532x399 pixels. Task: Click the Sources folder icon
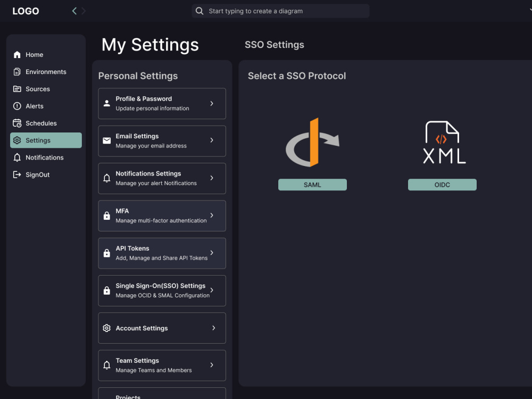coord(17,89)
